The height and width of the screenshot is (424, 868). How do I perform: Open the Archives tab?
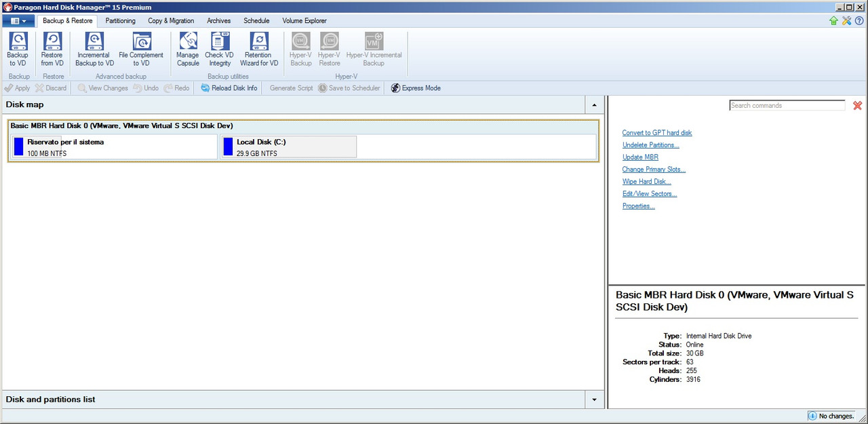(x=219, y=21)
